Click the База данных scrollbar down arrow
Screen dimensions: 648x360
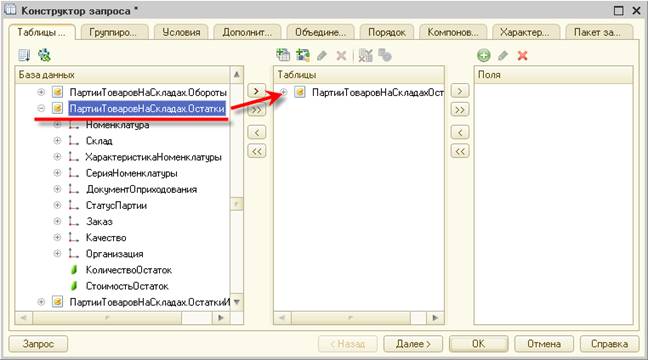[x=236, y=302]
